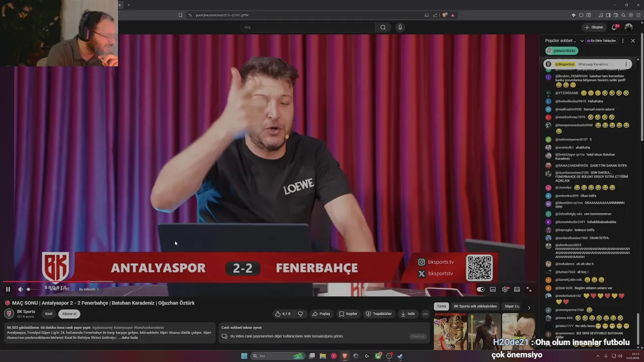Expand the description with '...daha fazla'
Viewport: 644px width, 362px height.
(x=128, y=337)
